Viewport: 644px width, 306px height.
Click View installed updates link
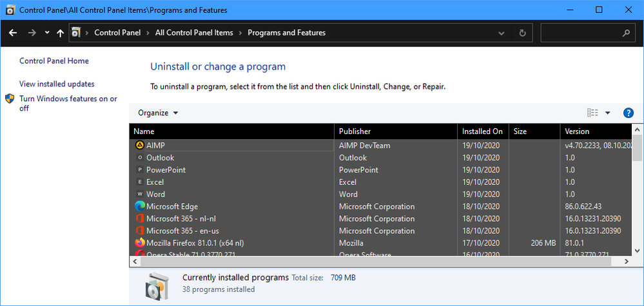[x=57, y=84]
